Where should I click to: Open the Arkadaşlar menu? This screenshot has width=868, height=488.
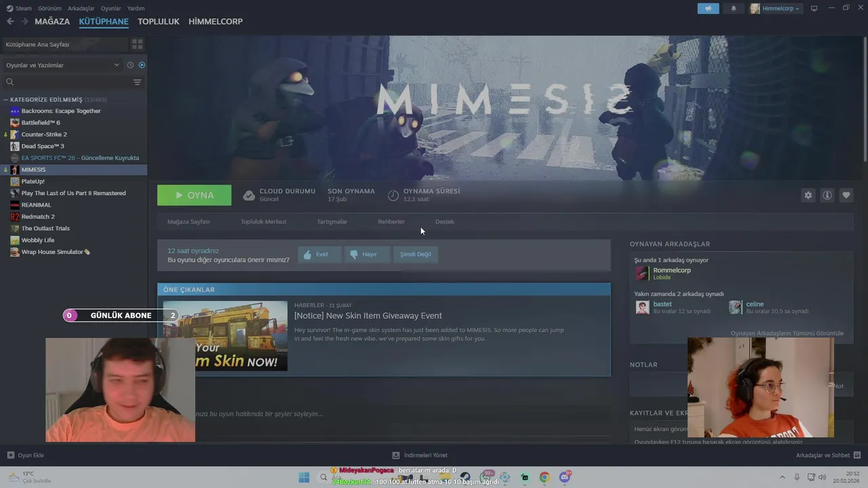(x=81, y=8)
